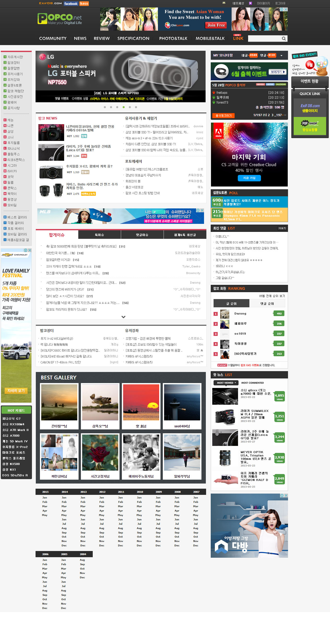Click the POP SHOP 팝샵쇼핑몰 quick link

click(310, 126)
